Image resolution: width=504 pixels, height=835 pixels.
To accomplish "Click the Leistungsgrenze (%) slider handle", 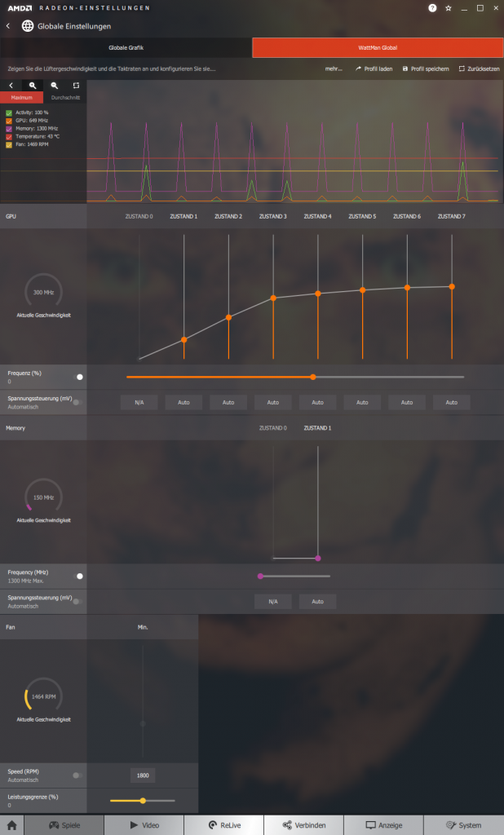I will pos(143,801).
